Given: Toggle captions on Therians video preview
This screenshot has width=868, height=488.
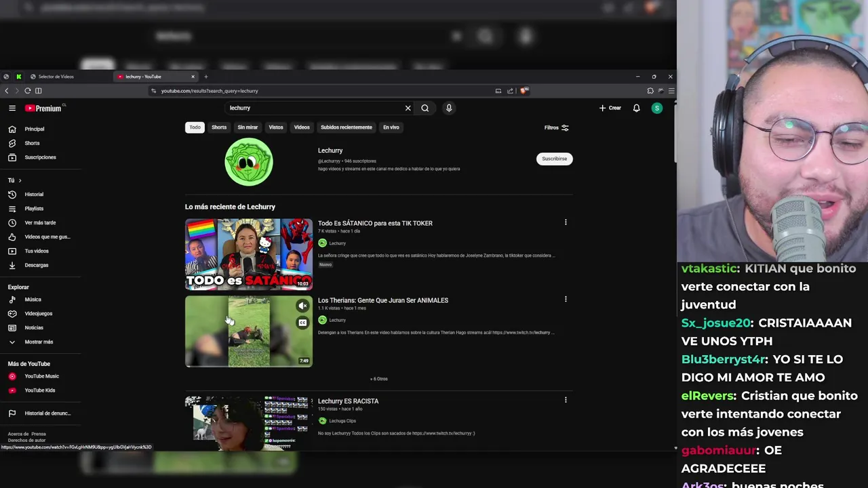Looking at the screenshot, I should click(302, 323).
